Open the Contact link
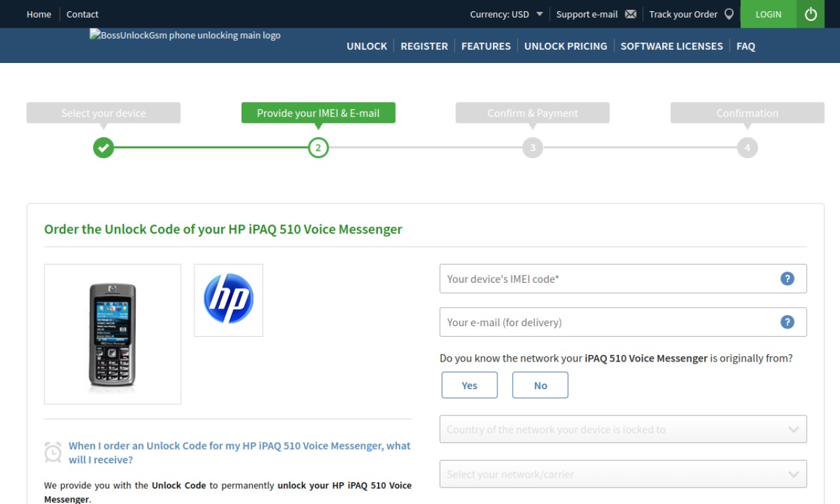This screenshot has height=504, width=840. pos(82,14)
